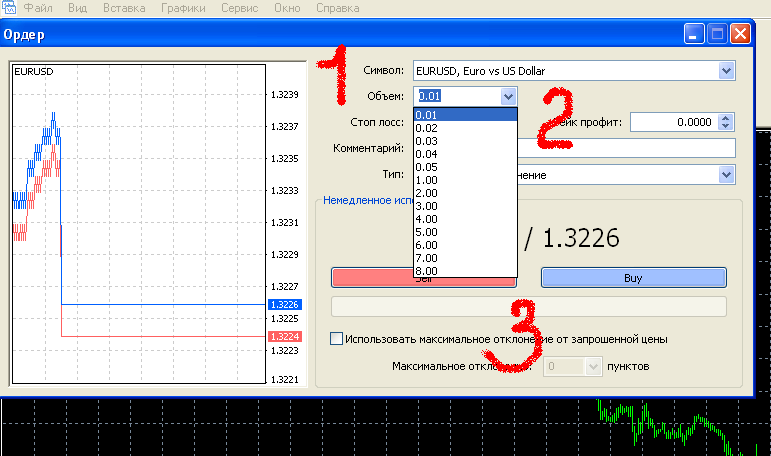Viewport: 771px width, 456px height.
Task: Select 2.00 in the volume list
Action: 465,193
